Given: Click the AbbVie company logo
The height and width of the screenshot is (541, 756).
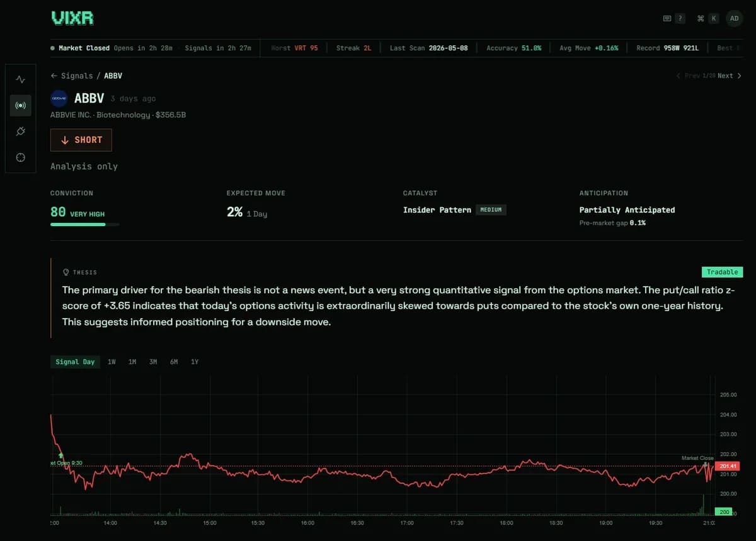Looking at the screenshot, I should point(59,98).
